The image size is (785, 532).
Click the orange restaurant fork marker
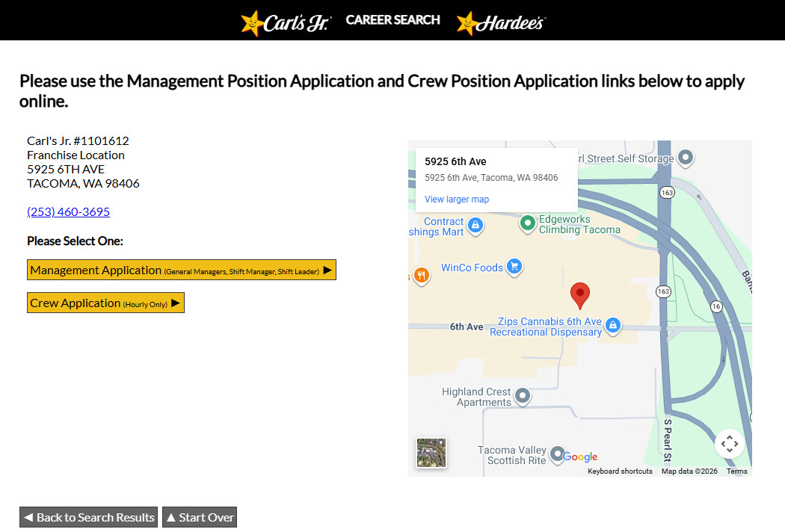pyautogui.click(x=422, y=275)
